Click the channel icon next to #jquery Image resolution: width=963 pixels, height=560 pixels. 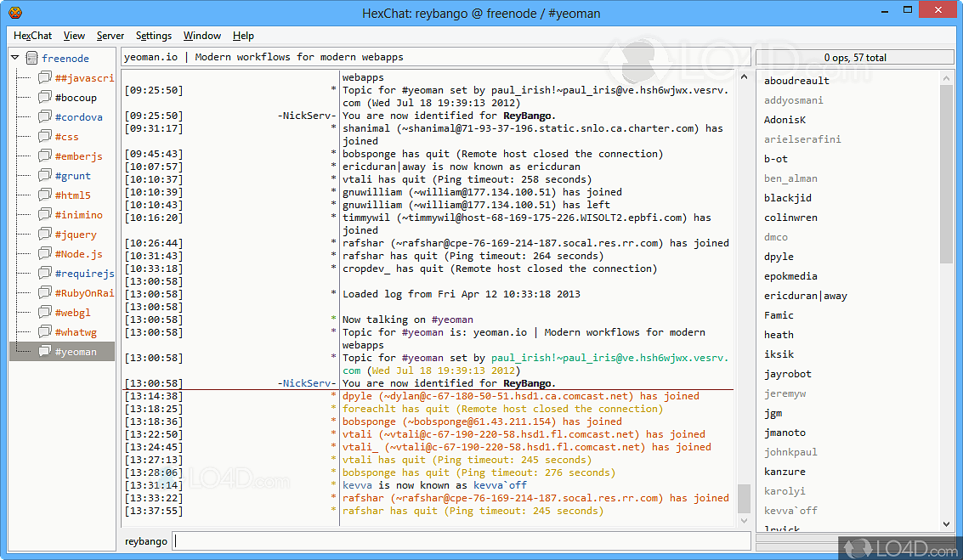45,235
